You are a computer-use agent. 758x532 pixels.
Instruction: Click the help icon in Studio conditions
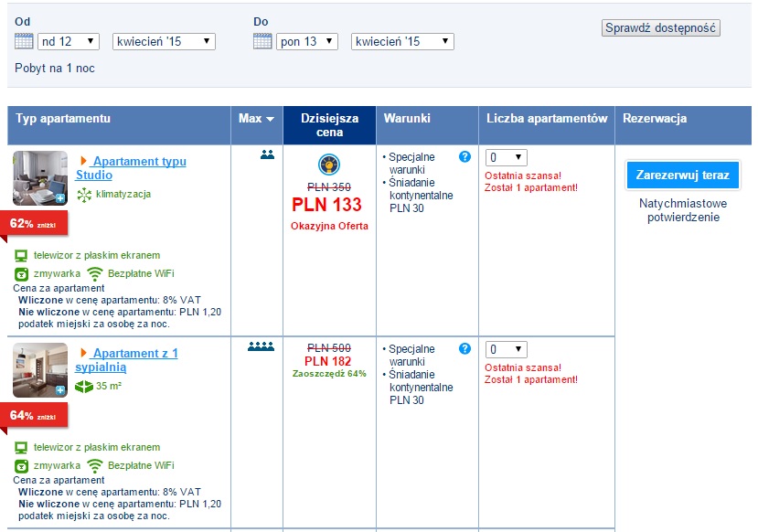coord(464,156)
